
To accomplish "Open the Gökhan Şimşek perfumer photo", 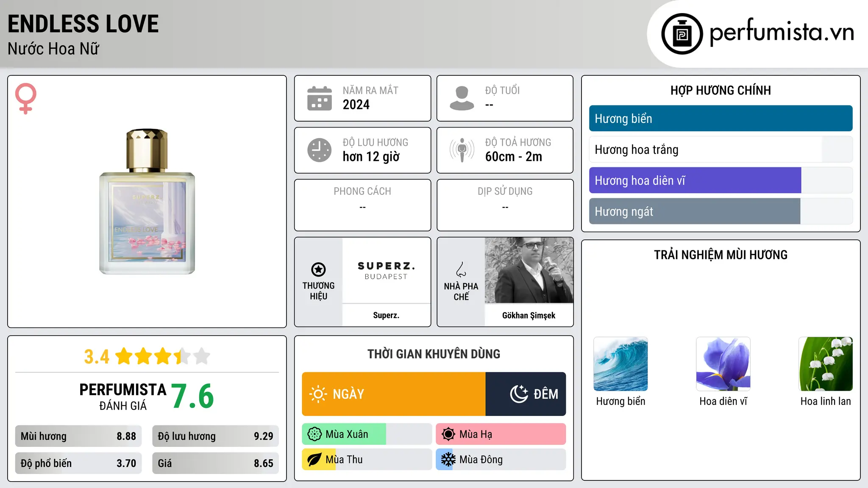I will pyautogui.click(x=529, y=270).
